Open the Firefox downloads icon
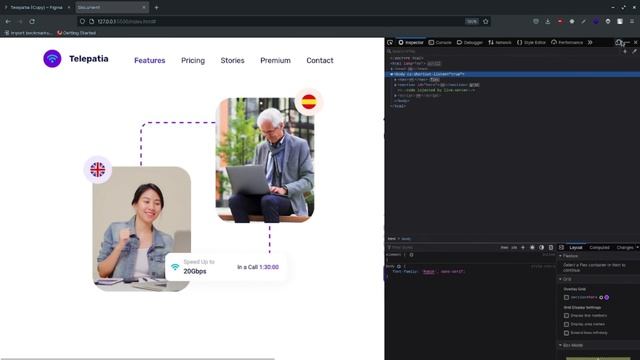 tap(548, 21)
